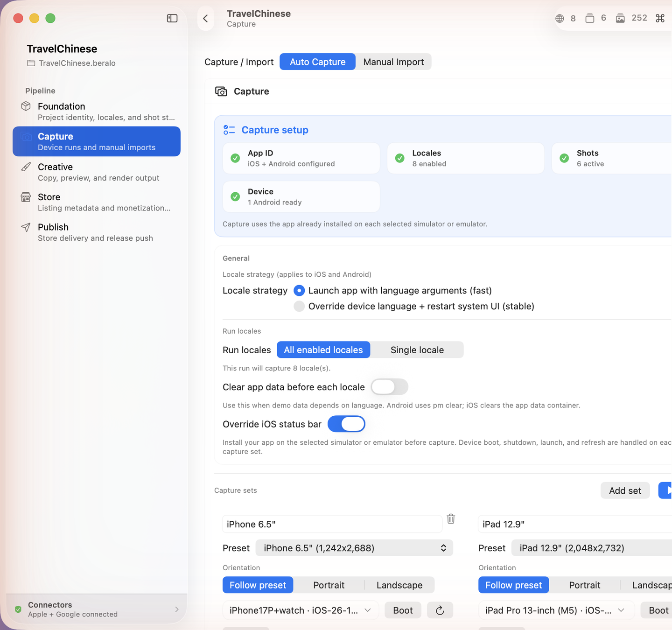Viewport: 672px width, 630px height.
Task: Open the iPhone17P+watch simulator dropdown
Action: [x=301, y=610]
